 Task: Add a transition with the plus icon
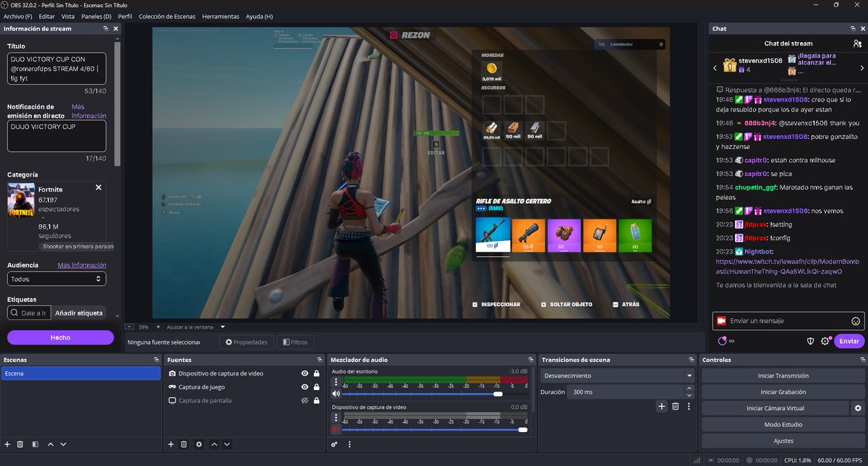coord(661,407)
